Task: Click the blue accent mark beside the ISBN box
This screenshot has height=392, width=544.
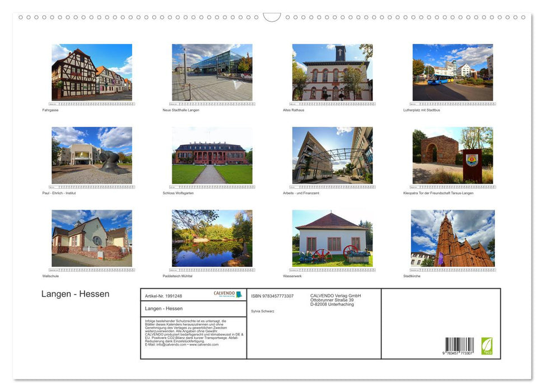Action: (x=238, y=294)
